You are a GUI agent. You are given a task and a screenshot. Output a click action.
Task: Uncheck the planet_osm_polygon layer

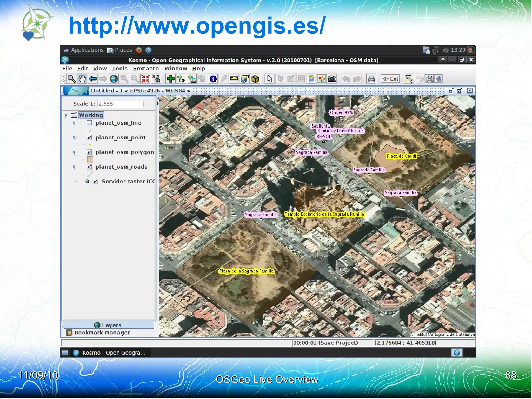[x=89, y=152]
